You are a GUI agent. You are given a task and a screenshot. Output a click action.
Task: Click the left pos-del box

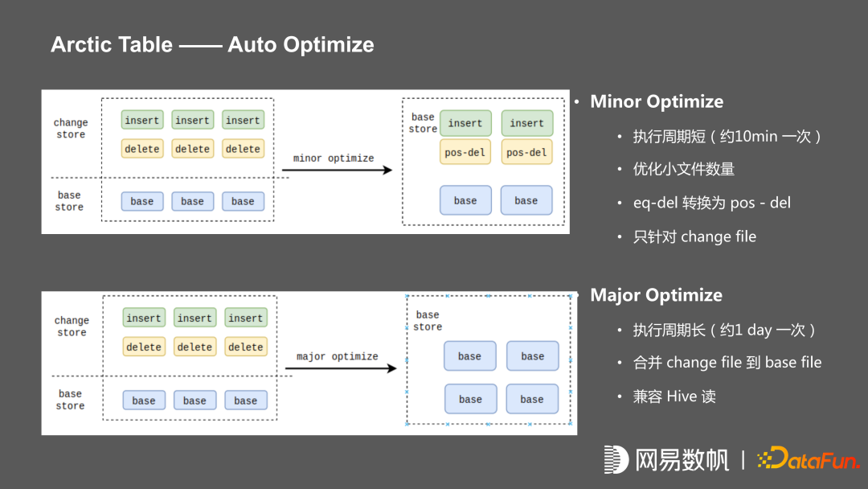pos(465,152)
